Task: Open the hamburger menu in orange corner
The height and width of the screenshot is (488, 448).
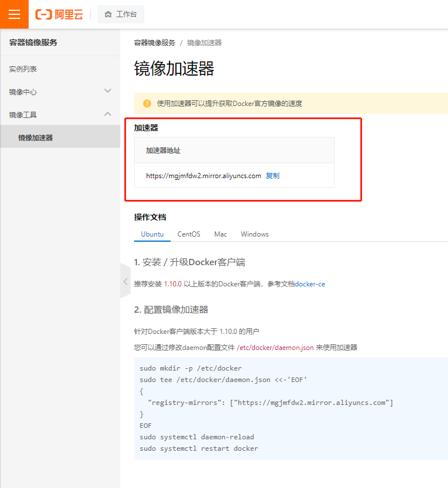Action: click(14, 14)
